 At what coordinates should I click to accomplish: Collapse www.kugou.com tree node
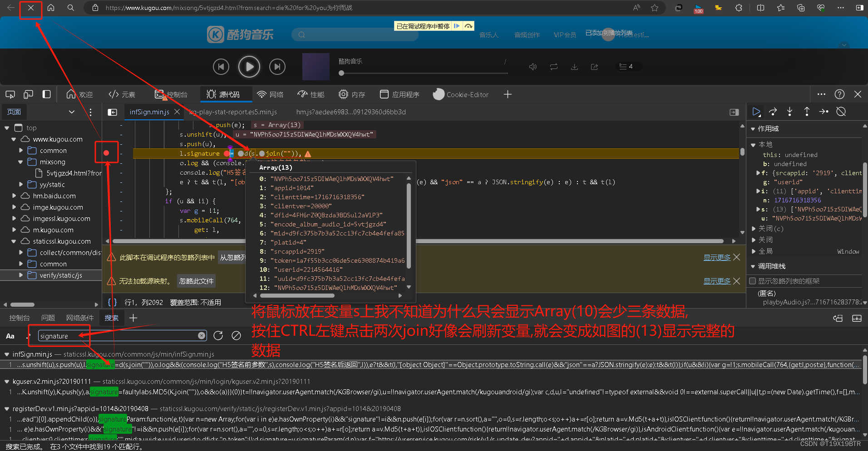14,139
